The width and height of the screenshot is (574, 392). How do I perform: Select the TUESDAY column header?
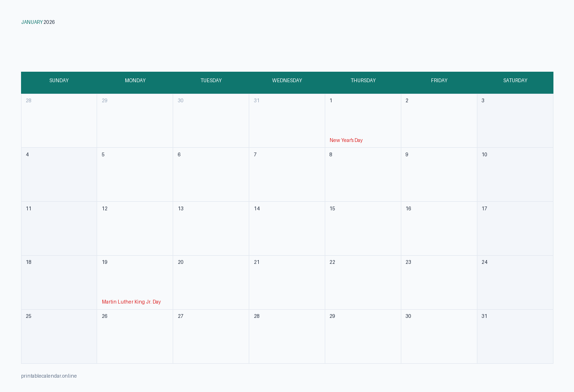tap(211, 80)
